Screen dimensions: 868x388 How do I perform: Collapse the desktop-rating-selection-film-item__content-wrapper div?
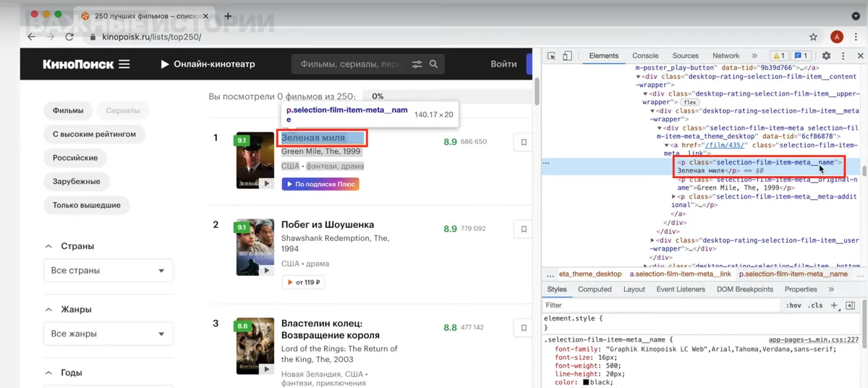(x=639, y=76)
